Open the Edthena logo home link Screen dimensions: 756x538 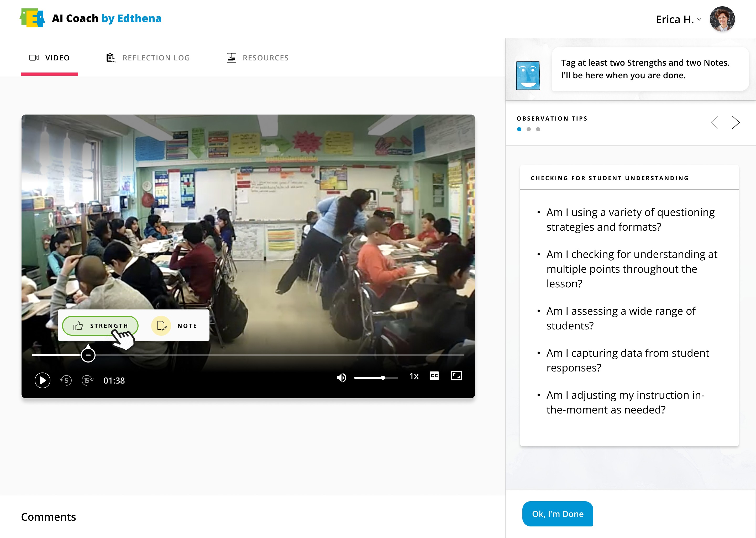[32, 18]
